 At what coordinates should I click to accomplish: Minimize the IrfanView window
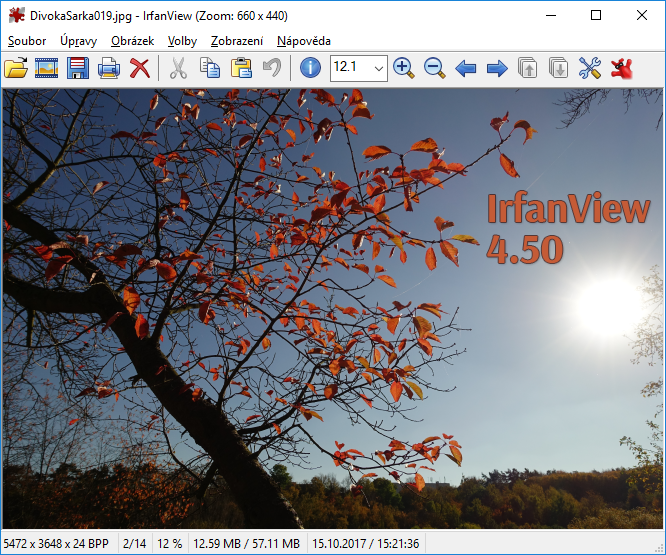click(551, 15)
